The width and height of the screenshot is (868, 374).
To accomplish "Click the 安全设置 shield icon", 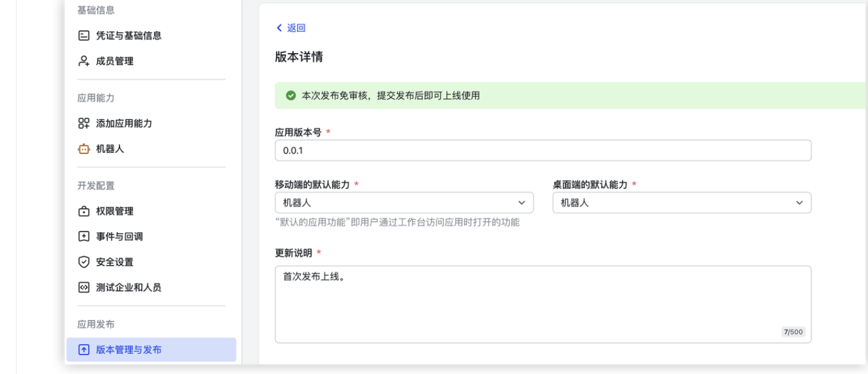I will click(x=83, y=262).
